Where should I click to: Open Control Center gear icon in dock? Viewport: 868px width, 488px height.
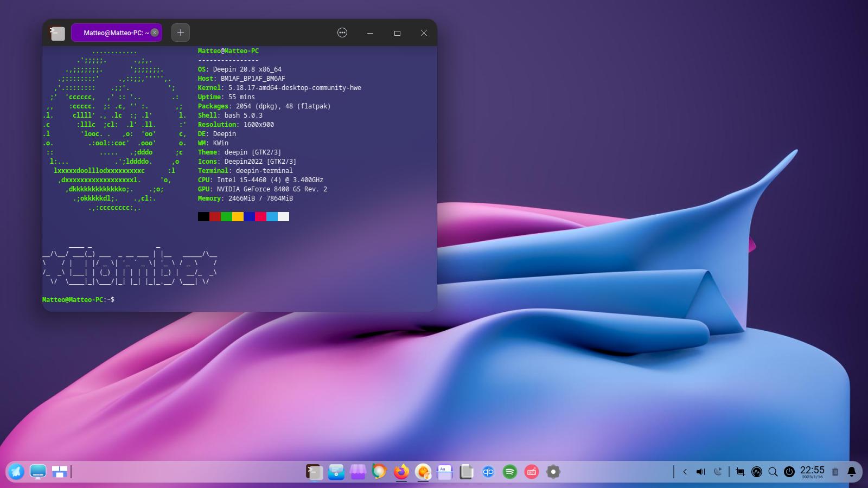point(553,472)
